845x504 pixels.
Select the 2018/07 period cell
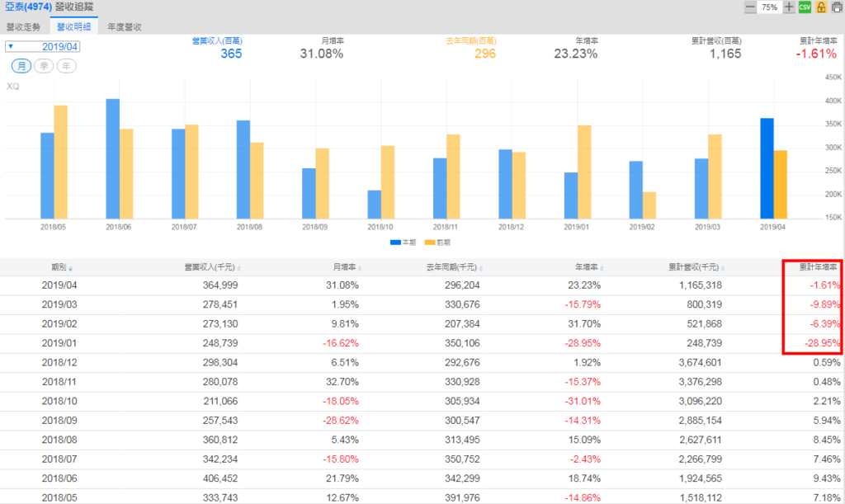(59, 459)
